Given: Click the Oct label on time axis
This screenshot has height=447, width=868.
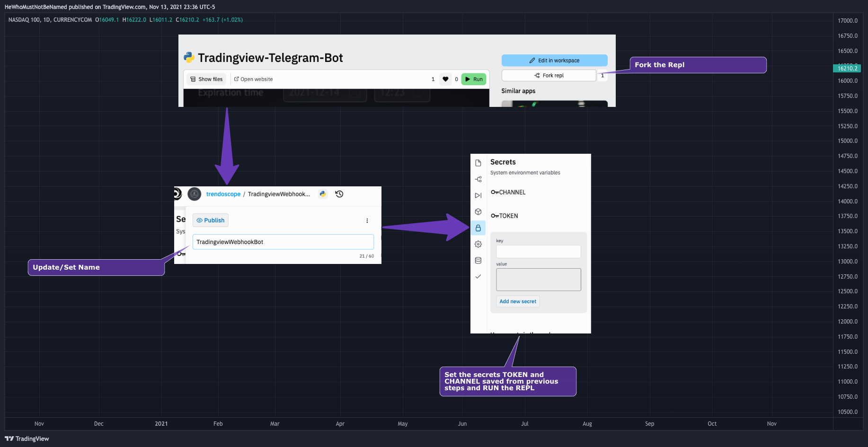Looking at the screenshot, I should 712,424.
